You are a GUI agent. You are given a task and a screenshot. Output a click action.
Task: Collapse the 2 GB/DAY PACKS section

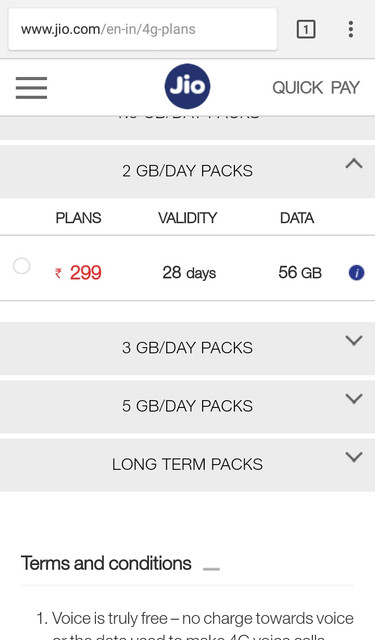pos(354,164)
